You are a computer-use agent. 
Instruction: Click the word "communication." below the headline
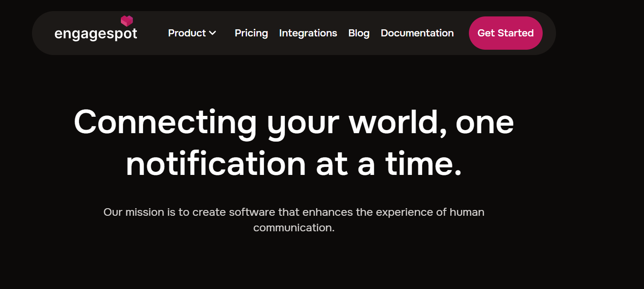(294, 228)
